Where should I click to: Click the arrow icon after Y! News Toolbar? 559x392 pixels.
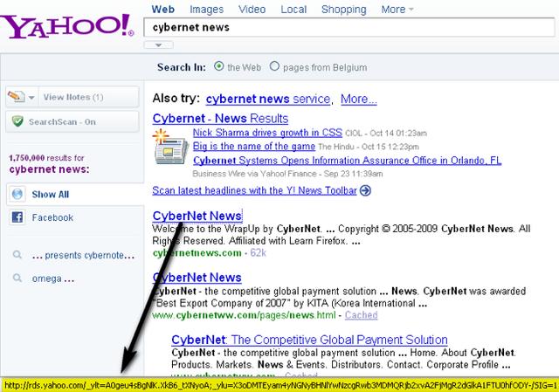(x=365, y=190)
